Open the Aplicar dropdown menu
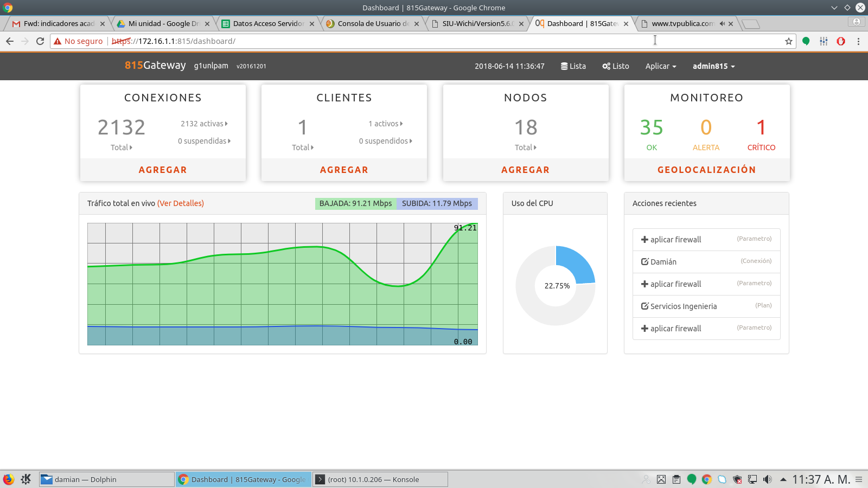This screenshot has height=488, width=868. pos(660,66)
